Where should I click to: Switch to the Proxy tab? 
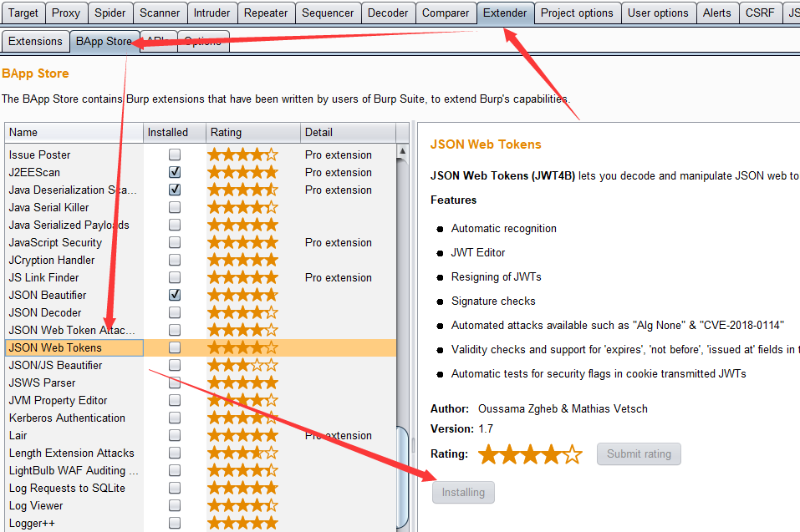click(66, 13)
